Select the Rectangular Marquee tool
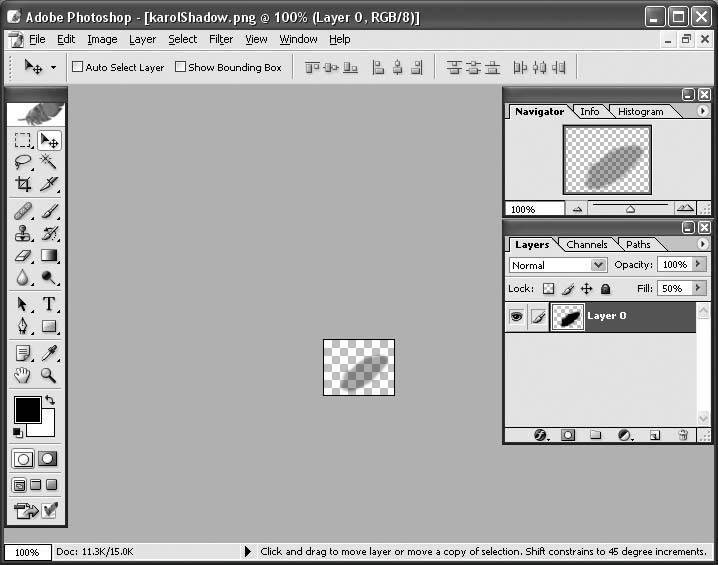Screen dimensions: 718x565 pos(22,140)
